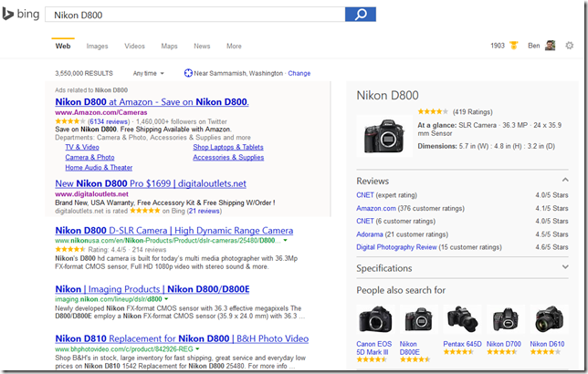Click the Canon EOS 5D Mark III thumbnail

pos(374,319)
